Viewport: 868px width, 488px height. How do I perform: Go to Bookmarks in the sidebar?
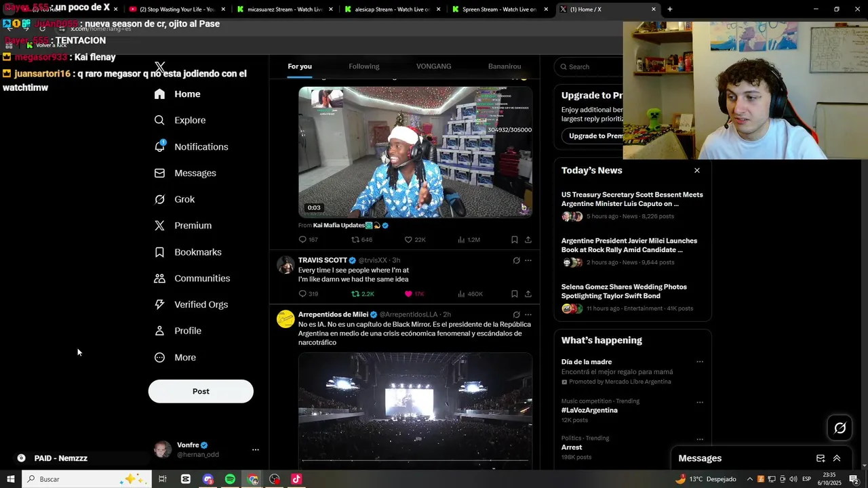click(188, 252)
